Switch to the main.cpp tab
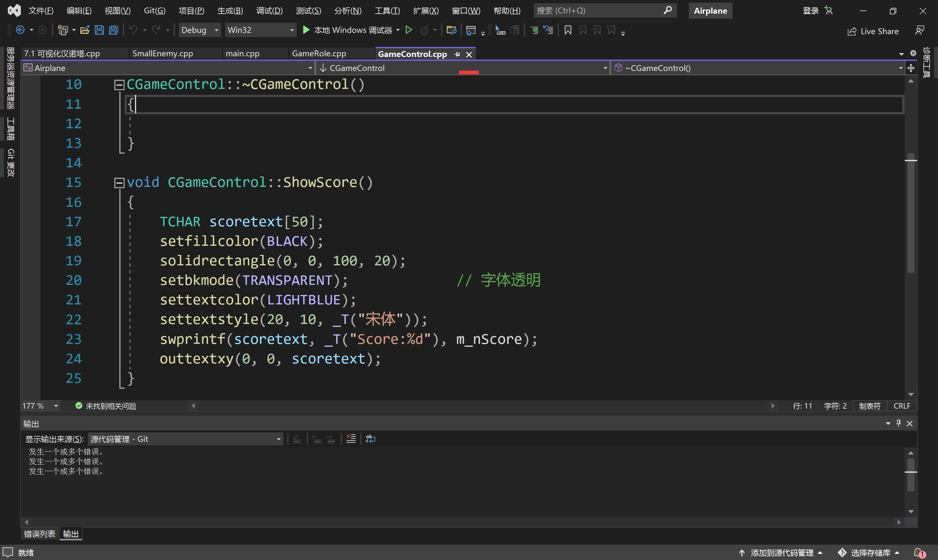This screenshot has height=560, width=938. [x=242, y=54]
